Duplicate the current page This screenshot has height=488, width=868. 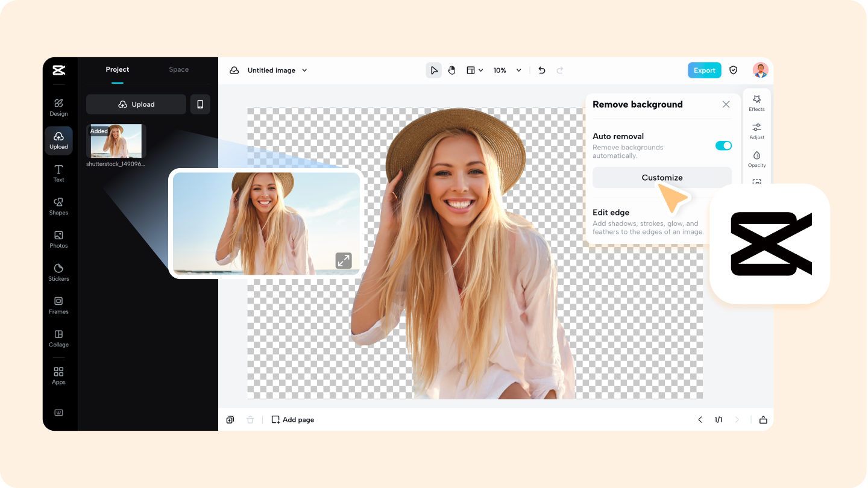[x=230, y=419]
